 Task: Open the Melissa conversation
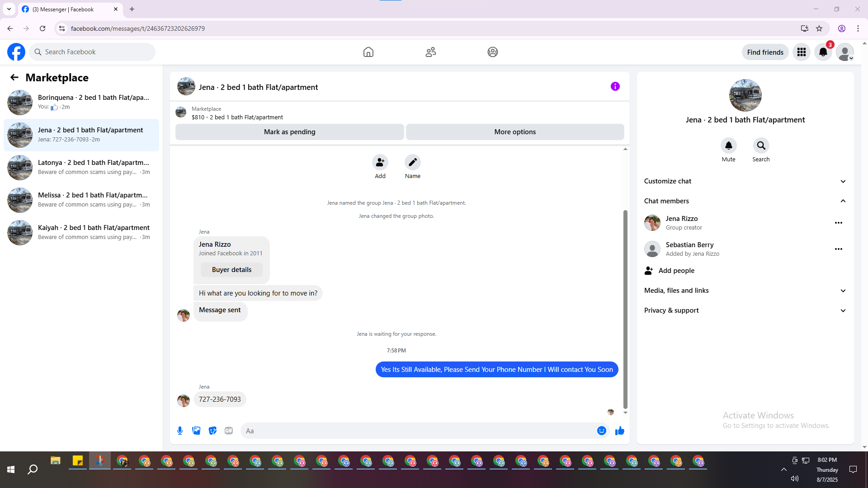point(81,200)
